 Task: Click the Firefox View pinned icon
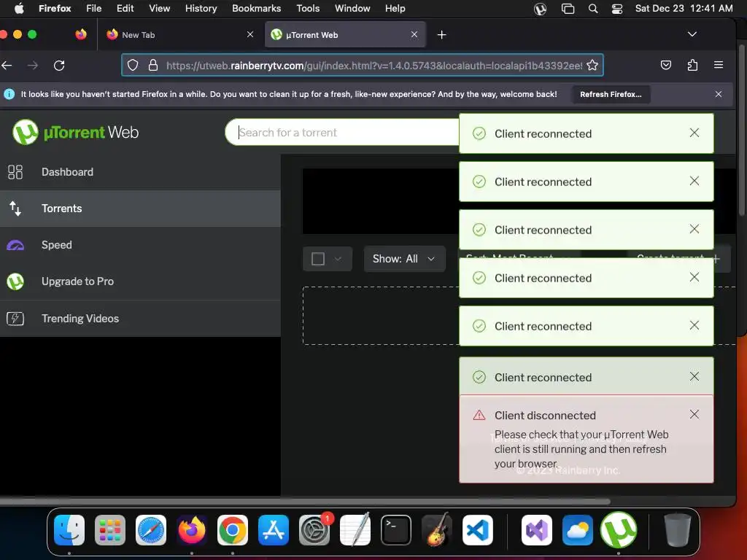(x=81, y=34)
